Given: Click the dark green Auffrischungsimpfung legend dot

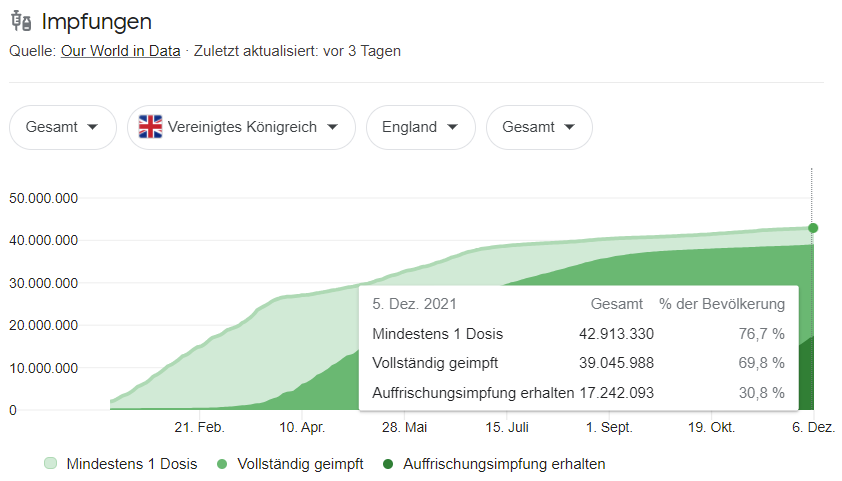Looking at the screenshot, I should pyautogui.click(x=388, y=464).
